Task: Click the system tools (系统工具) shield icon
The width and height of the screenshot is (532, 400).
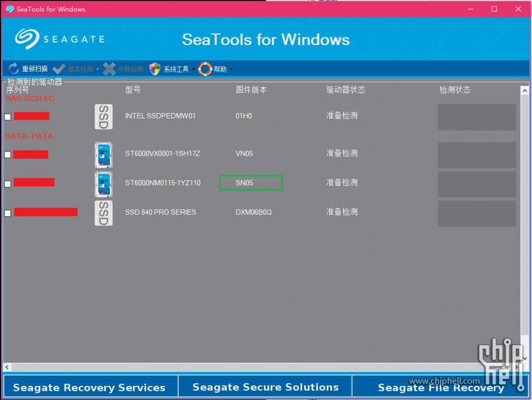Action: (x=155, y=69)
